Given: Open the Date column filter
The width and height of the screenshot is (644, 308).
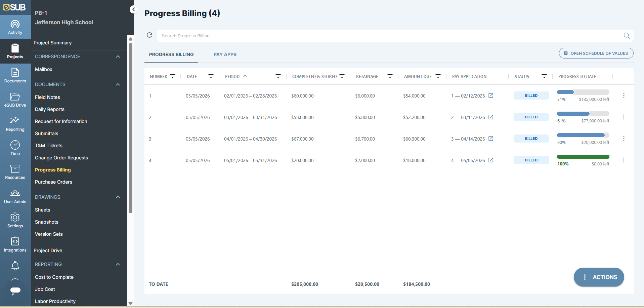Looking at the screenshot, I should [x=211, y=76].
